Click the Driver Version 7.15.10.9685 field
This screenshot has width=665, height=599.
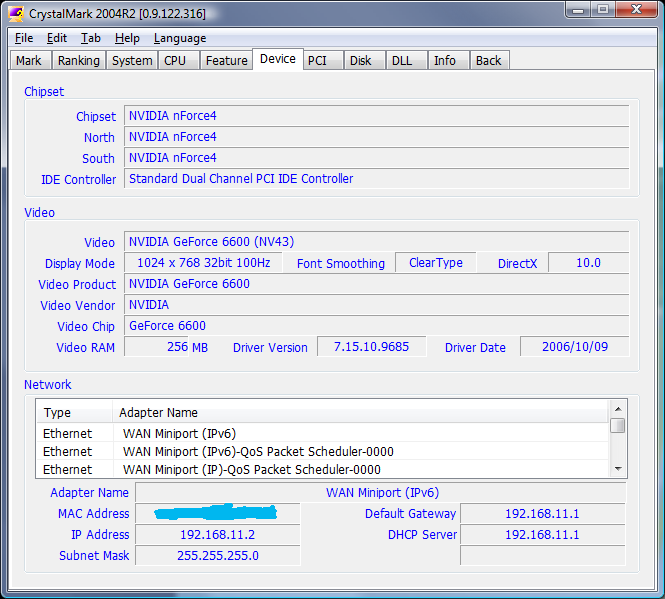[x=372, y=347]
